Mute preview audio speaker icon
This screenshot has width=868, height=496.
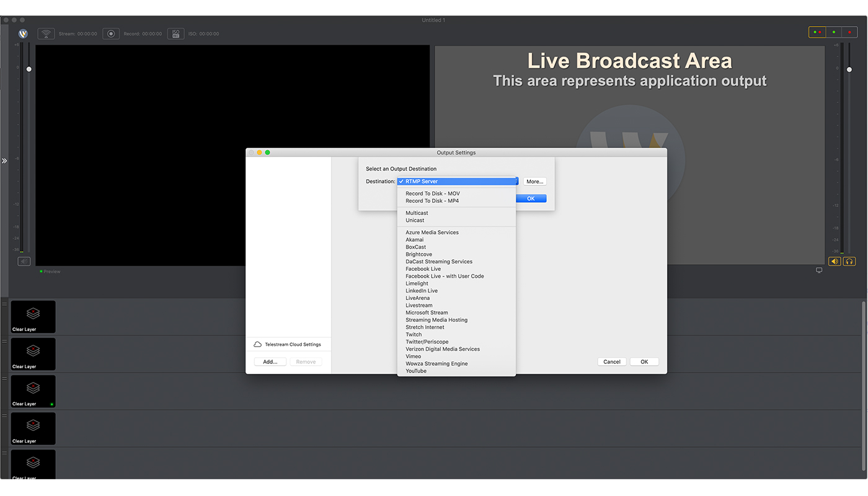tap(24, 262)
